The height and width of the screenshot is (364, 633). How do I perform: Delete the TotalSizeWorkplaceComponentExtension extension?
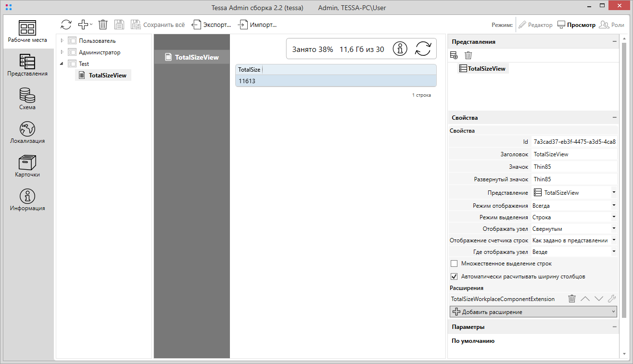click(x=572, y=299)
